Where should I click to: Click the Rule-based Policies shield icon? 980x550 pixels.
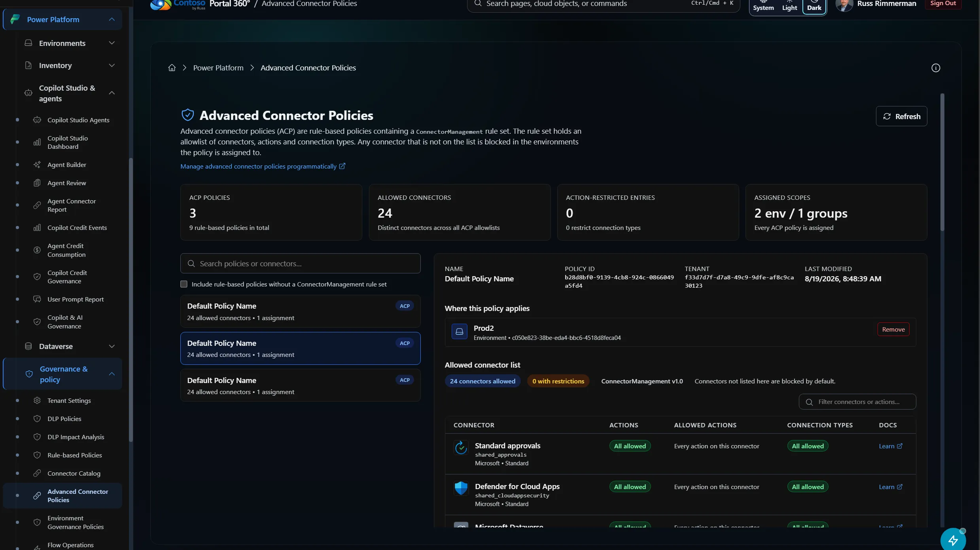[37, 455]
